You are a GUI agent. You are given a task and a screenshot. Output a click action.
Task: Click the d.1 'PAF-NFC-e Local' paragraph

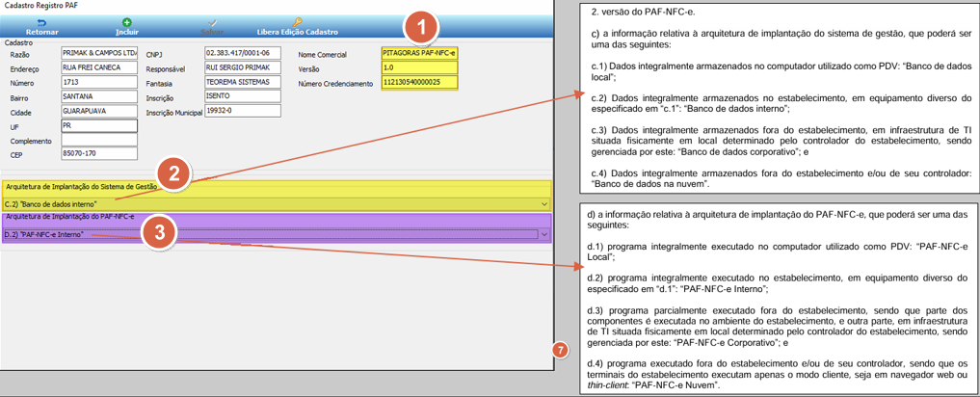coord(779,251)
